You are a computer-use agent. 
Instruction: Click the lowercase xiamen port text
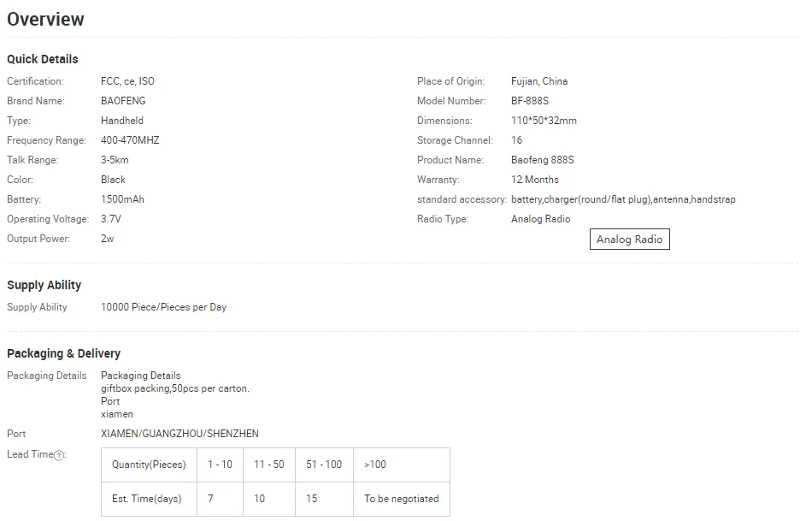117,414
